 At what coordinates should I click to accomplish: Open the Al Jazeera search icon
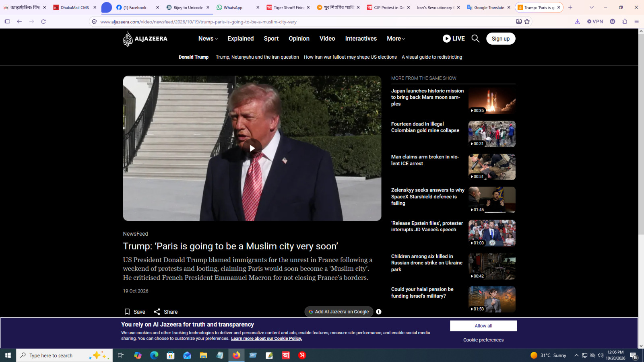(x=475, y=39)
